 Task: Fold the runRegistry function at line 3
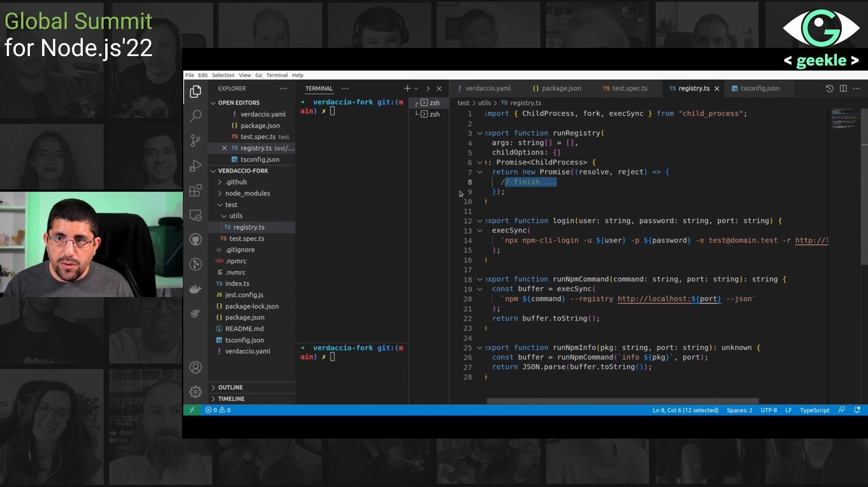pos(480,133)
